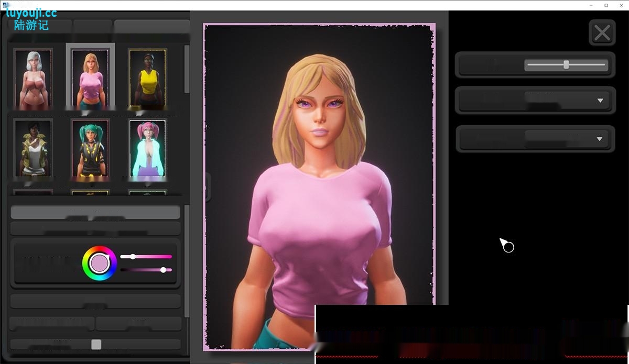Select the white-haired character thumbnail
Viewport: 629px width, 364px height.
33,79
